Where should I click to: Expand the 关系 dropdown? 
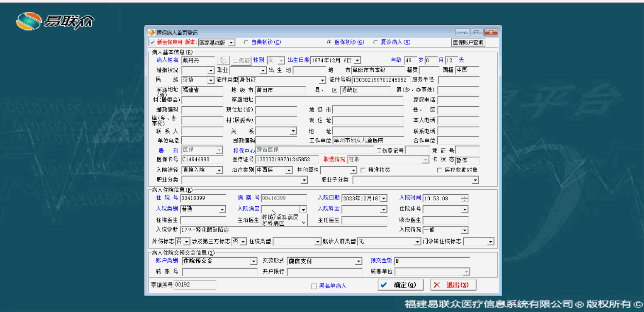(x=293, y=131)
